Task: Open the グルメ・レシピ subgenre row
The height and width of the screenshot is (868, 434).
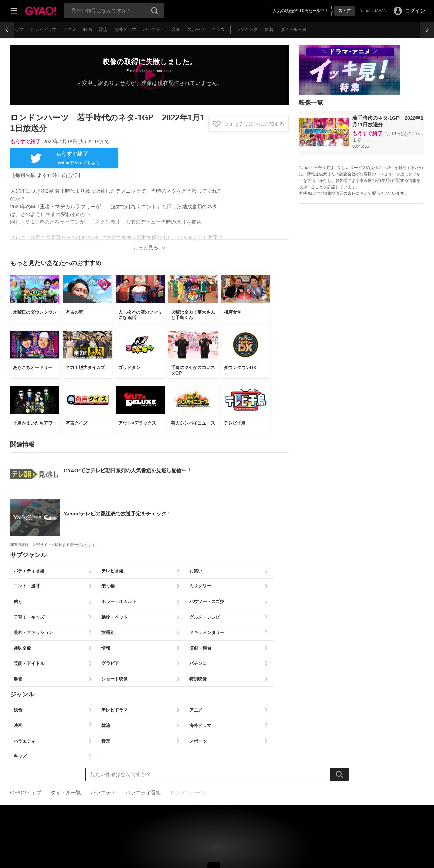Action: pos(230,617)
